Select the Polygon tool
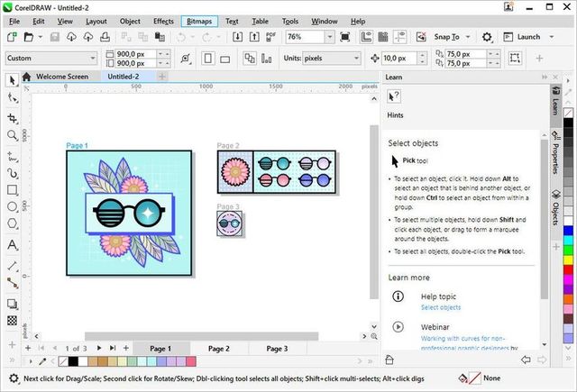Screen dimensions: 577x392 (x=13, y=223)
